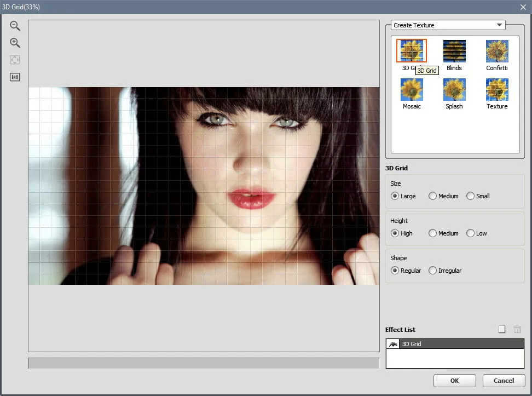Click the zoom in magnifier icon
Viewport: 532px width, 396px height.
pos(15,43)
